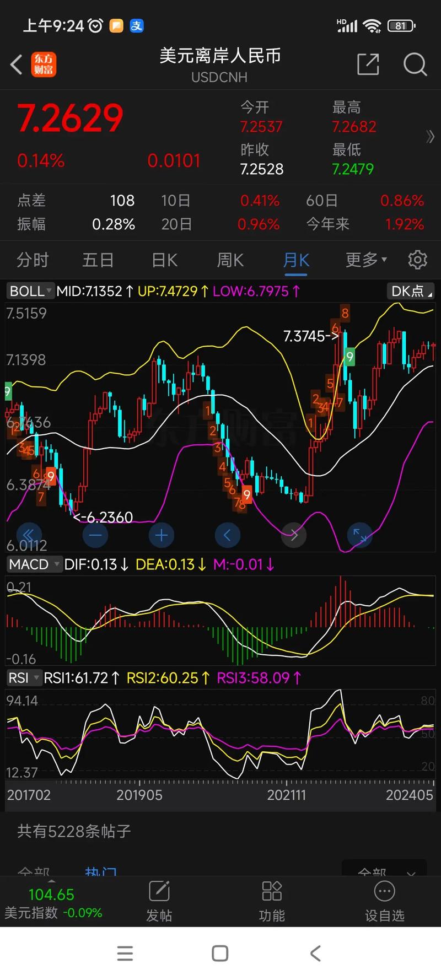Enter fullscreen chart with expand icon
Viewport: 441px width, 980px height.
(359, 535)
